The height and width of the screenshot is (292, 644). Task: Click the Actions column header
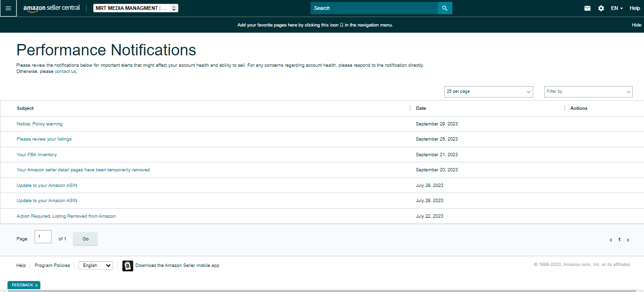579,108
